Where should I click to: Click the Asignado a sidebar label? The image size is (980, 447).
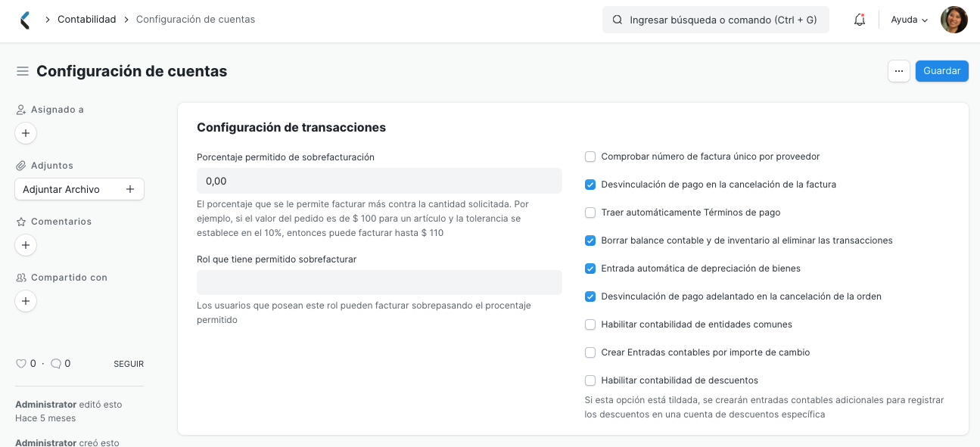[x=58, y=110]
